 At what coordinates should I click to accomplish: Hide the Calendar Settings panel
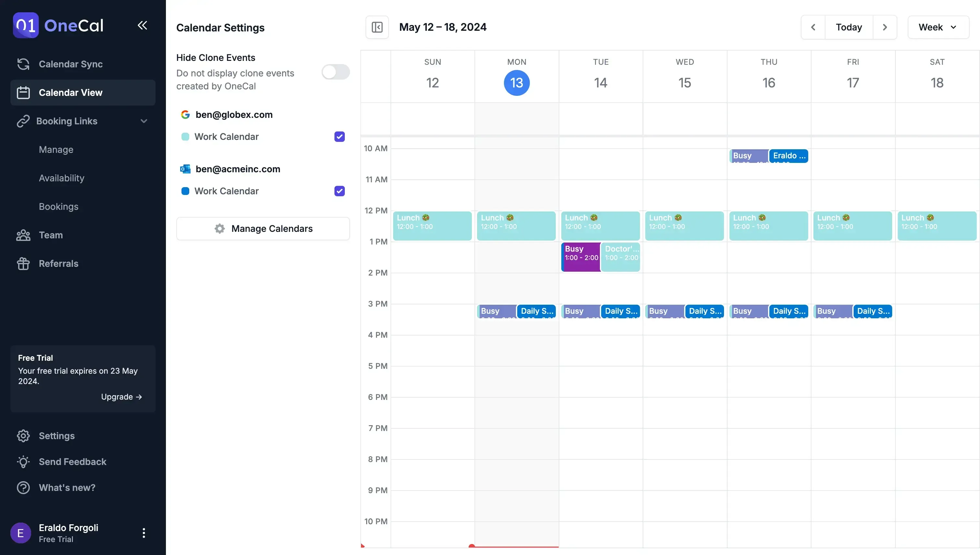click(x=377, y=27)
